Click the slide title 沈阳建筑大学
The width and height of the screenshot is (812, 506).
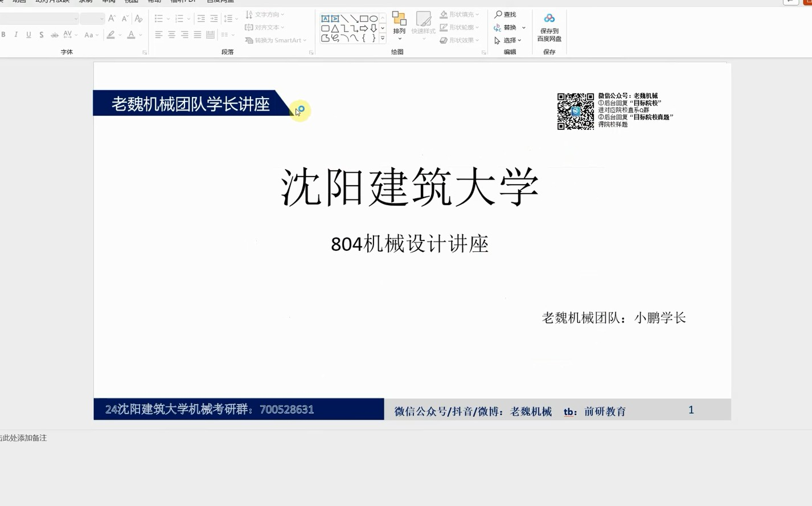pos(410,187)
